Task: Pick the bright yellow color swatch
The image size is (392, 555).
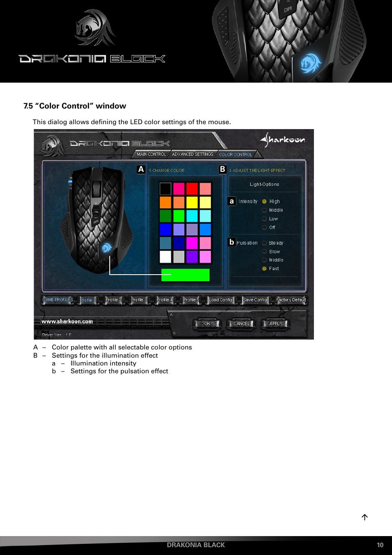Action: (x=192, y=202)
